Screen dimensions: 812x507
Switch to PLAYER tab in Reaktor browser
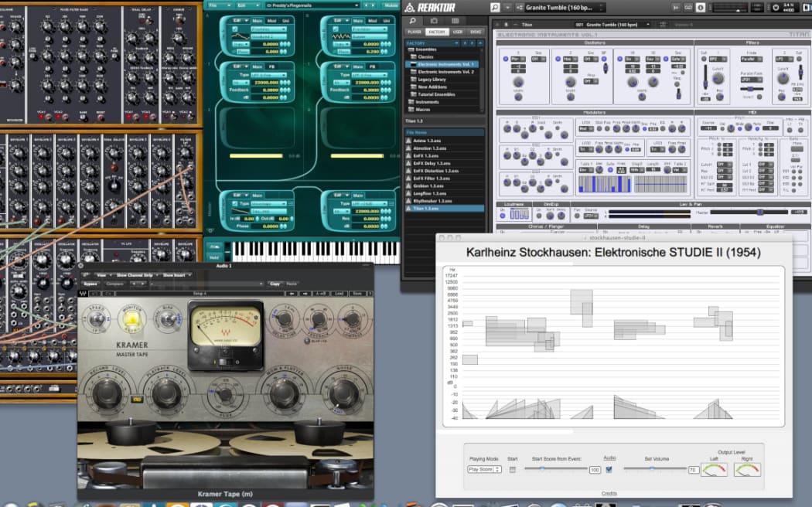[415, 32]
